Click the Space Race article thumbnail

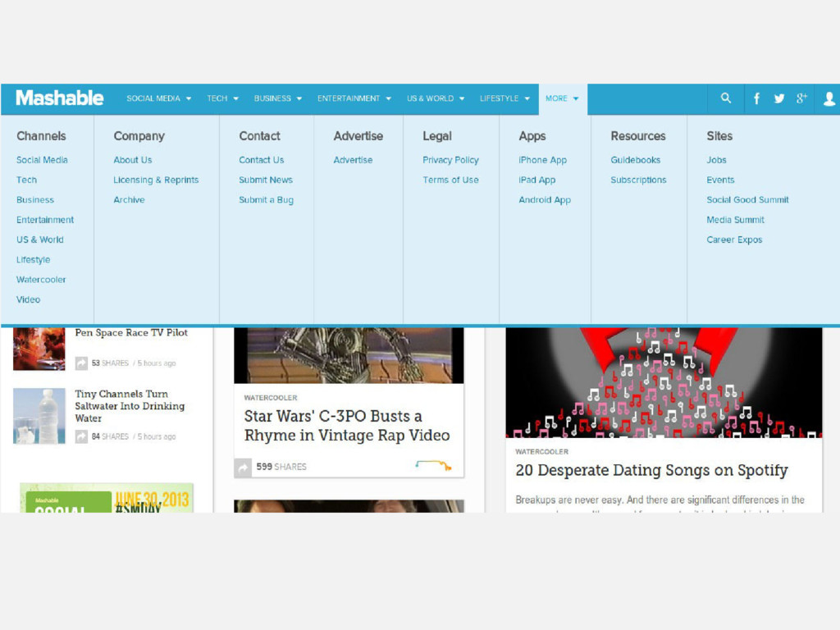coord(39,349)
